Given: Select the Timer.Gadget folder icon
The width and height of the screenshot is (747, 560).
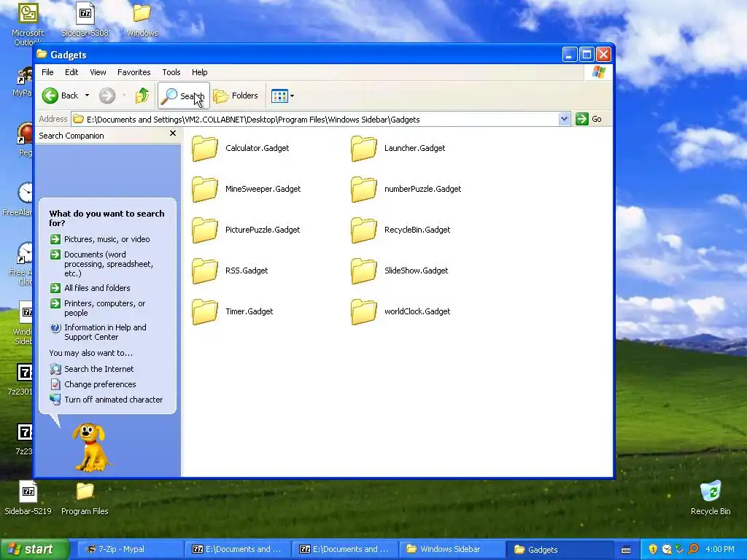Looking at the screenshot, I should [x=205, y=312].
